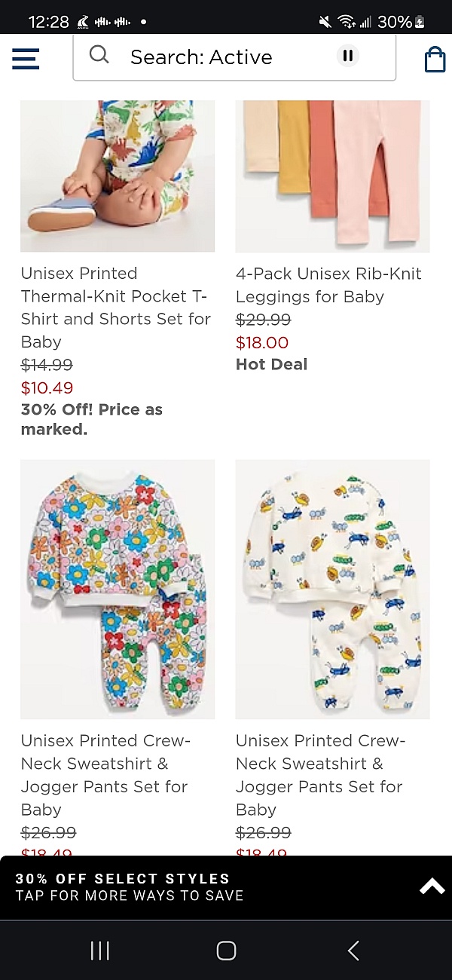The image size is (452, 980).
Task: Tap the Recents button in navigation bar
Action: (99, 950)
